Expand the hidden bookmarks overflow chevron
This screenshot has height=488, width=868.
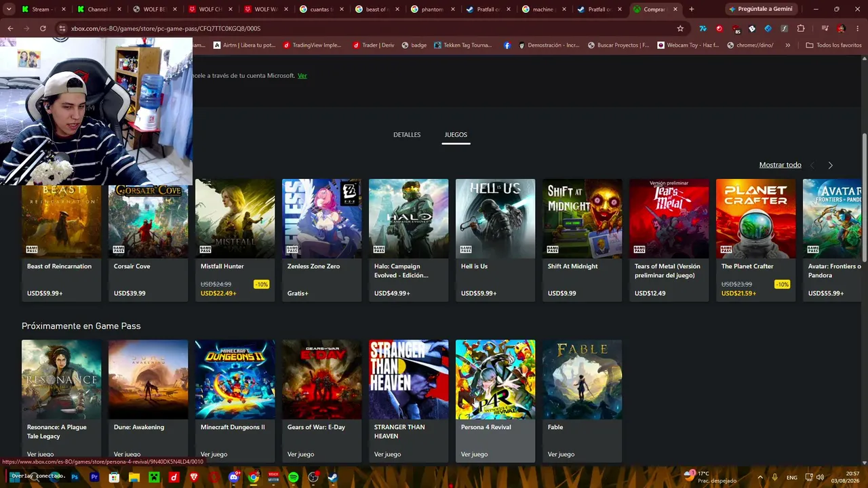[787, 45]
